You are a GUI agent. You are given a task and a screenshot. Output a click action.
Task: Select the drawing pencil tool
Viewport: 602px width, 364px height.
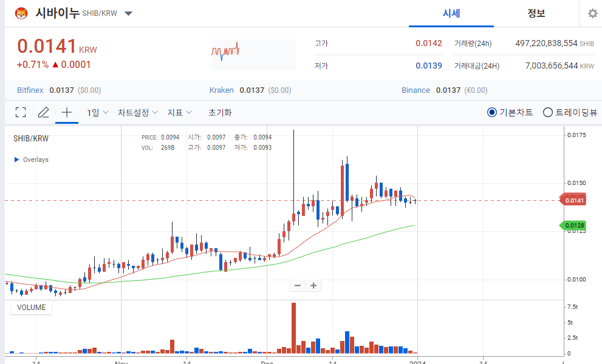[x=43, y=112]
